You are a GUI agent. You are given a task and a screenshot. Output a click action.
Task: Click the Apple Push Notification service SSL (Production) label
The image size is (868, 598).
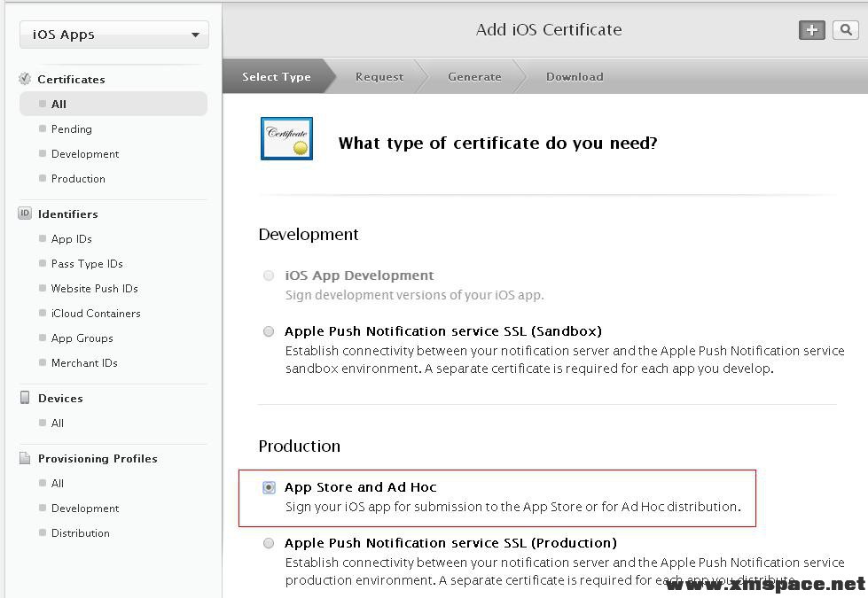pos(450,543)
